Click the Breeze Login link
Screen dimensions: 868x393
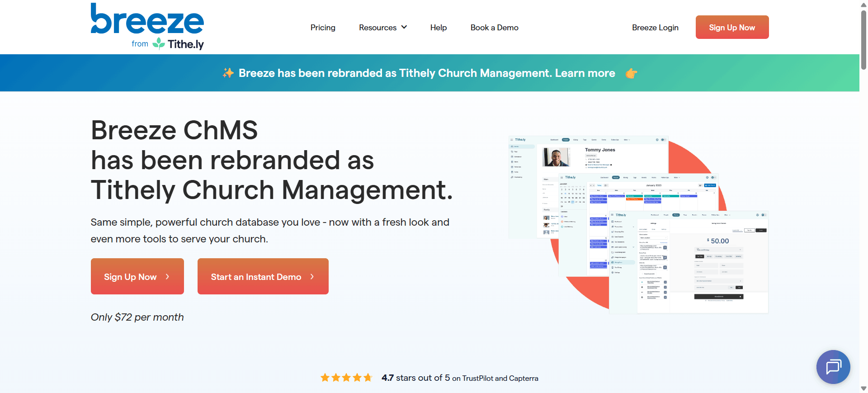[655, 28]
